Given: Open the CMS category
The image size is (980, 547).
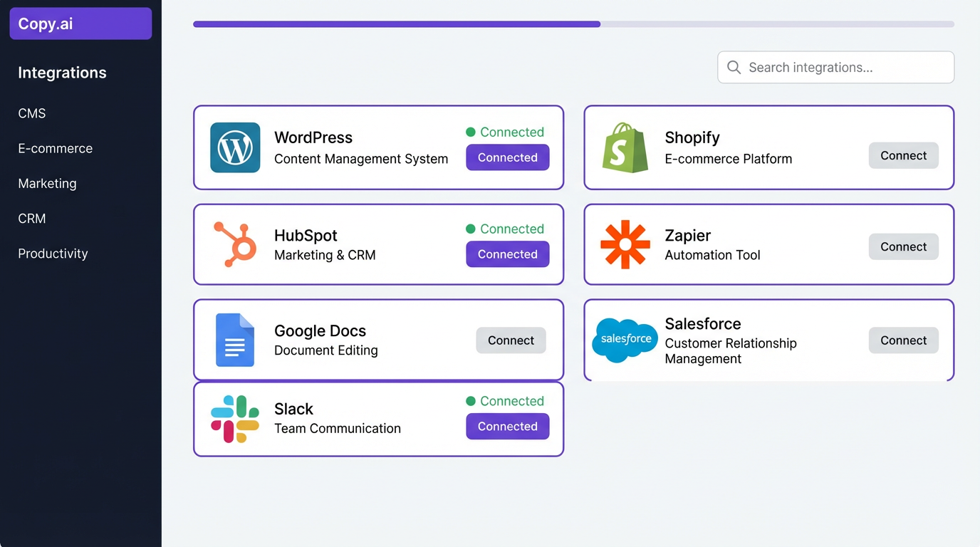Looking at the screenshot, I should 32,113.
